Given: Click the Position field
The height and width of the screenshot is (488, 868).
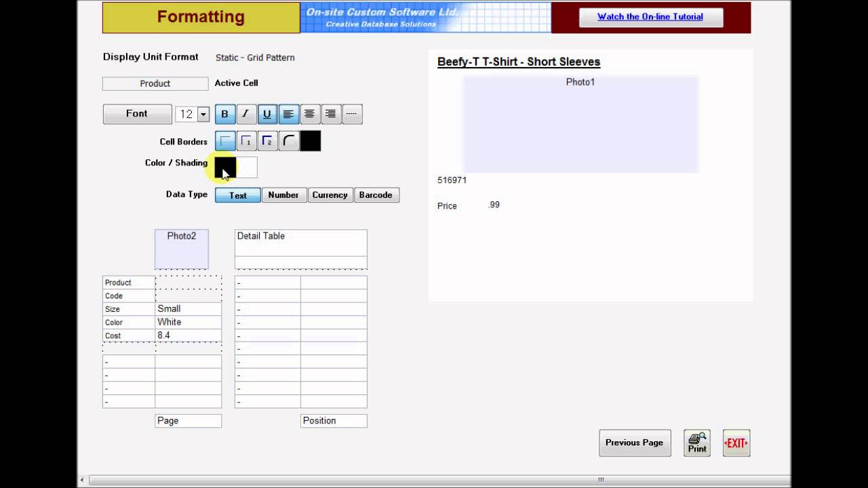Looking at the screenshot, I should tap(334, 421).
